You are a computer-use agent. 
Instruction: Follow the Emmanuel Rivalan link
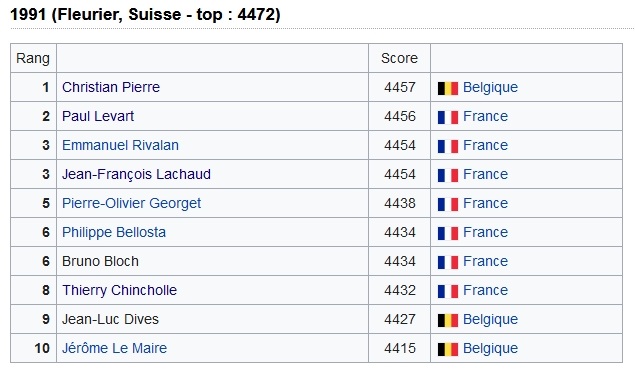click(120, 145)
